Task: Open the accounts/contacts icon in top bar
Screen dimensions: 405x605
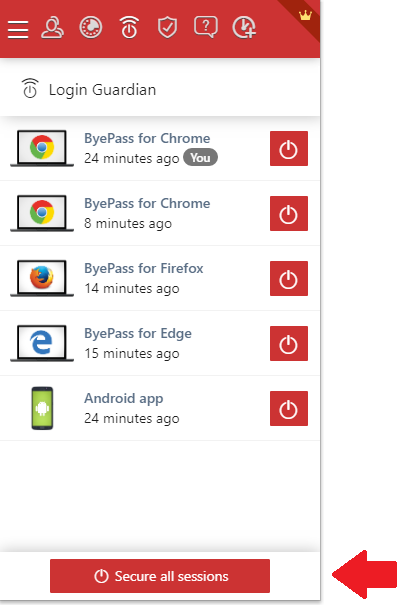Action: (52, 28)
